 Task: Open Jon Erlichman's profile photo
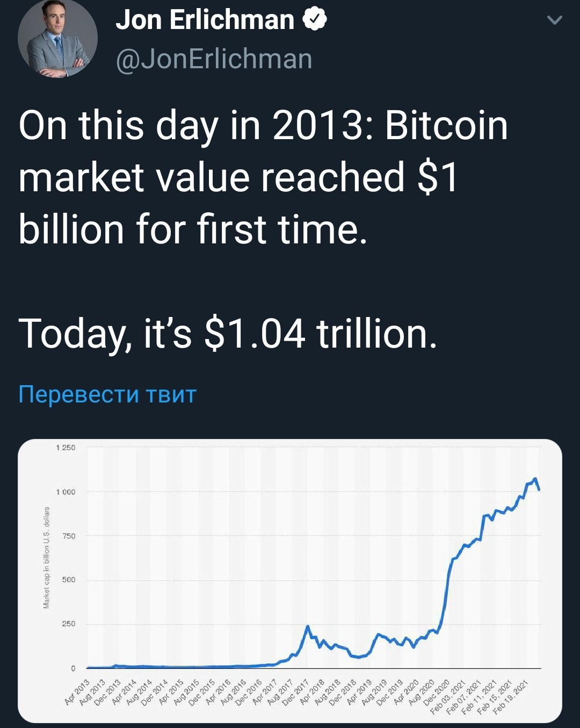point(57,38)
